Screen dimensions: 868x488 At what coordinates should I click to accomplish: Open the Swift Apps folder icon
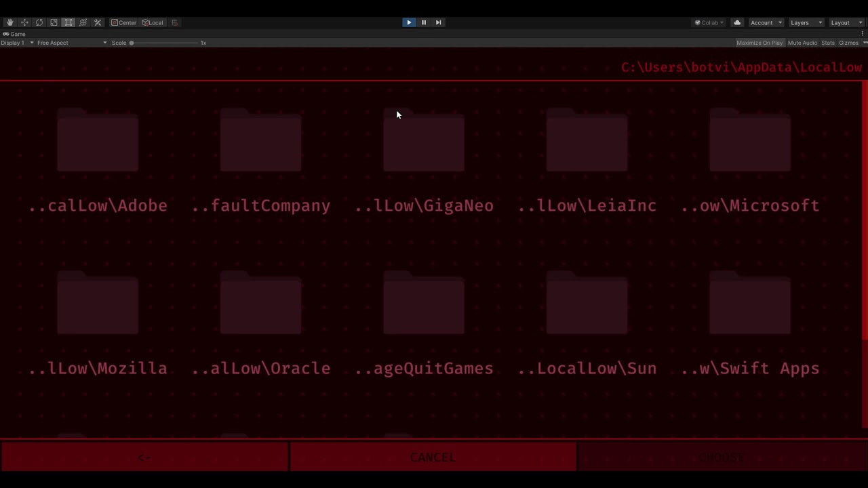(x=749, y=303)
